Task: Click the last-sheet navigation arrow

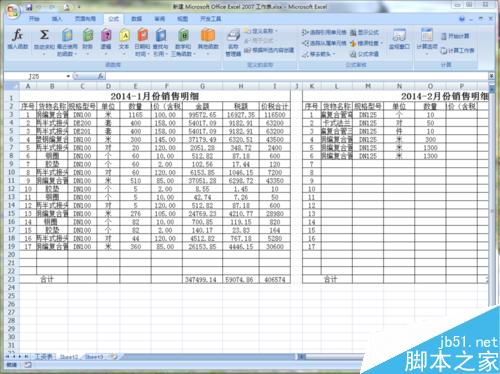Action: click(x=26, y=357)
